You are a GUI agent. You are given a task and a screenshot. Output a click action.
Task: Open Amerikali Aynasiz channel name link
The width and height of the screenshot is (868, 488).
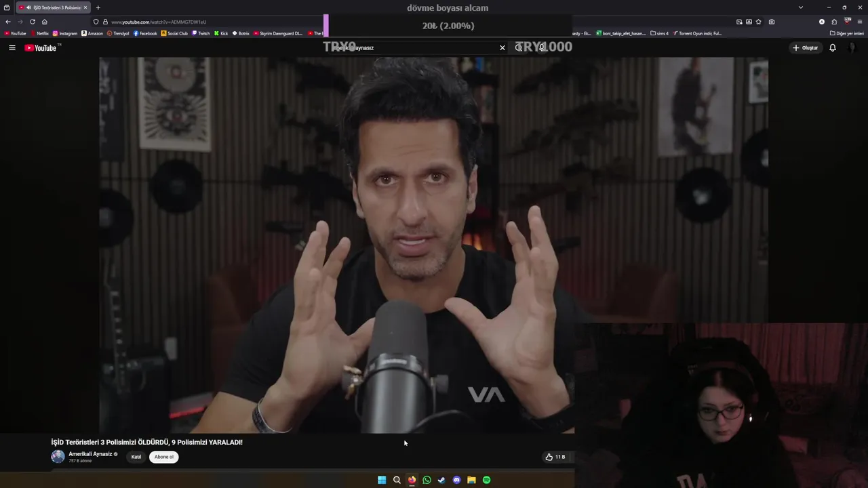click(90, 454)
